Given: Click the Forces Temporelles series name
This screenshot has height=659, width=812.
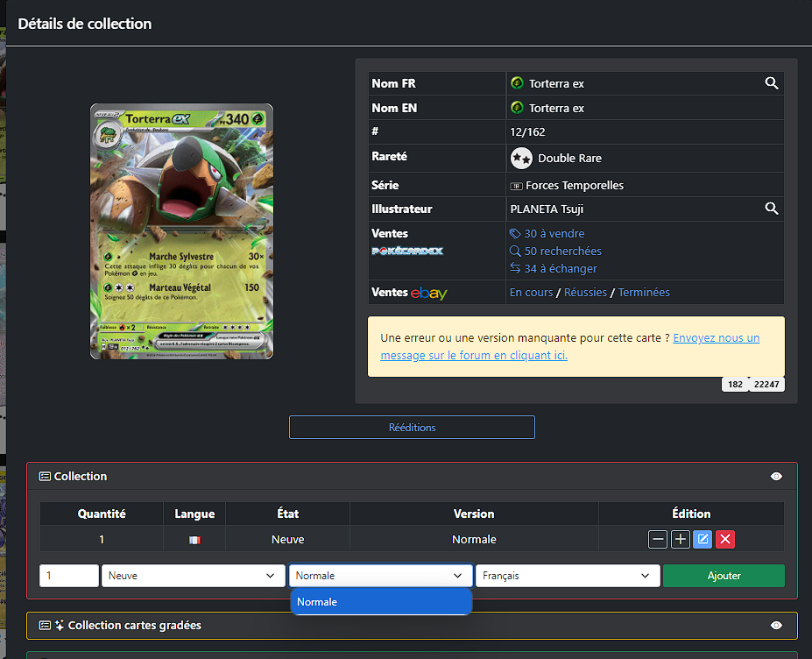Looking at the screenshot, I should (575, 186).
